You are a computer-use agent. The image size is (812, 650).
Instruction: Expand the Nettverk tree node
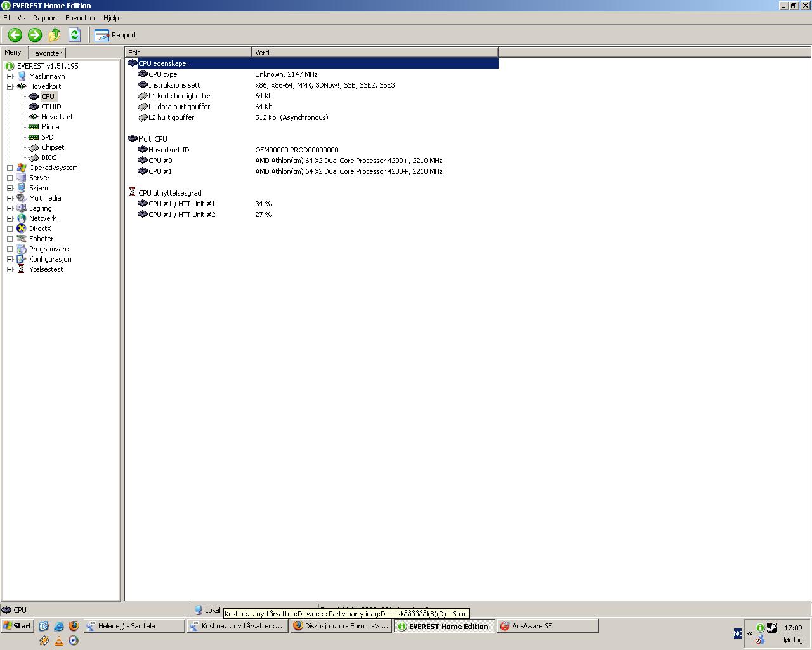(x=10, y=218)
